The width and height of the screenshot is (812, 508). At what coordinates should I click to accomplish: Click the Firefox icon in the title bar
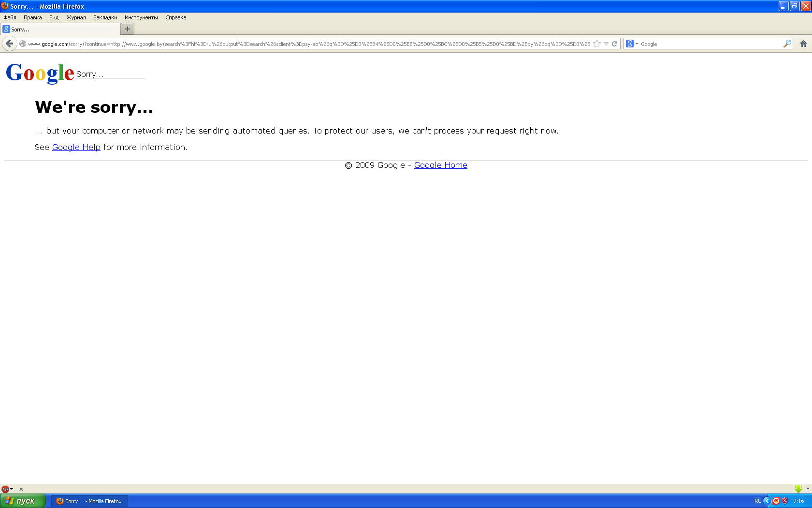[5, 6]
